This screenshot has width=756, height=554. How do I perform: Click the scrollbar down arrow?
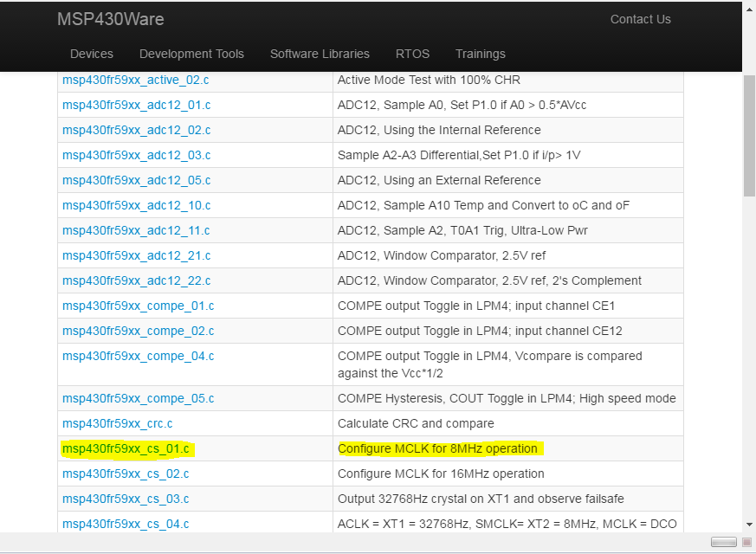click(x=749, y=524)
